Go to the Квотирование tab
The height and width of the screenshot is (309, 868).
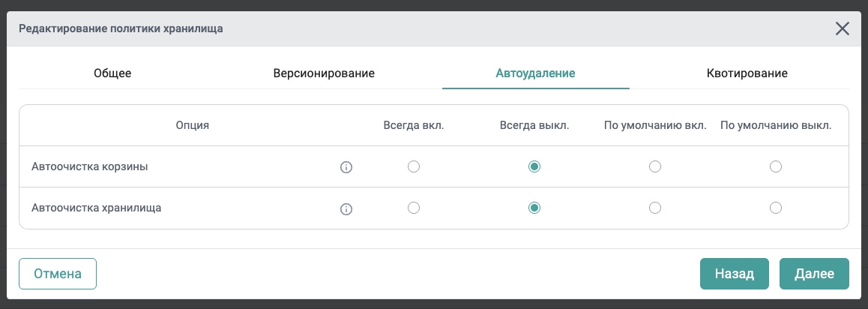click(x=747, y=73)
